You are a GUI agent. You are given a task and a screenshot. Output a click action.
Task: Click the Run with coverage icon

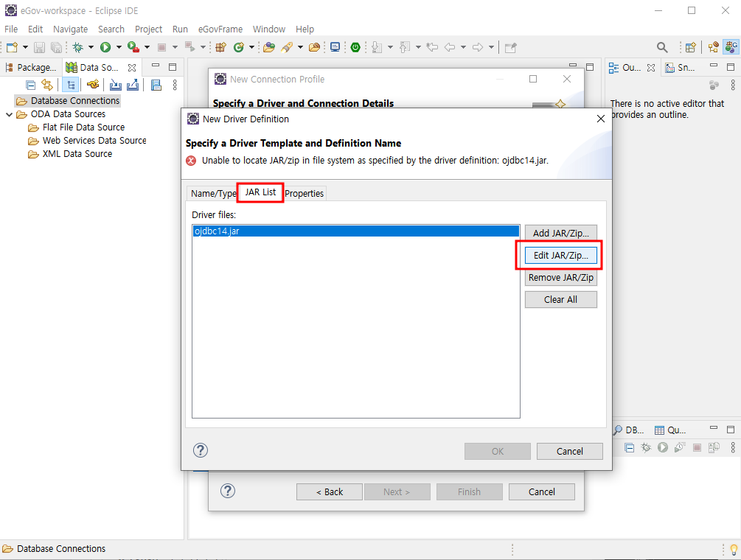point(133,47)
